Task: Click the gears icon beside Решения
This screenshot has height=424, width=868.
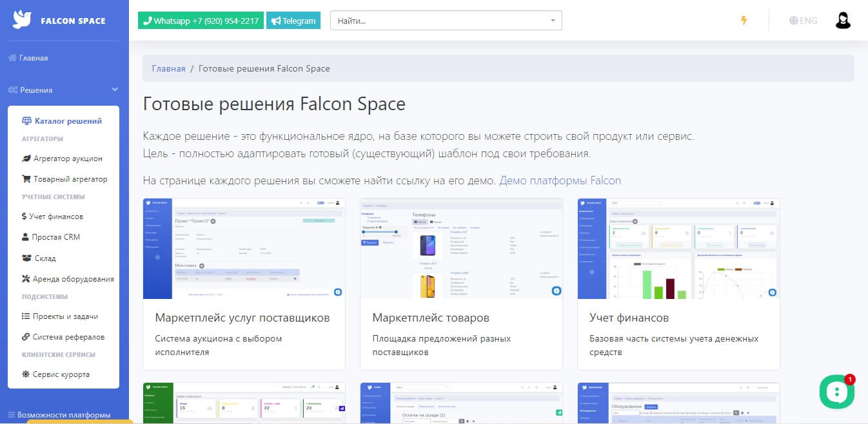Action: coord(13,90)
